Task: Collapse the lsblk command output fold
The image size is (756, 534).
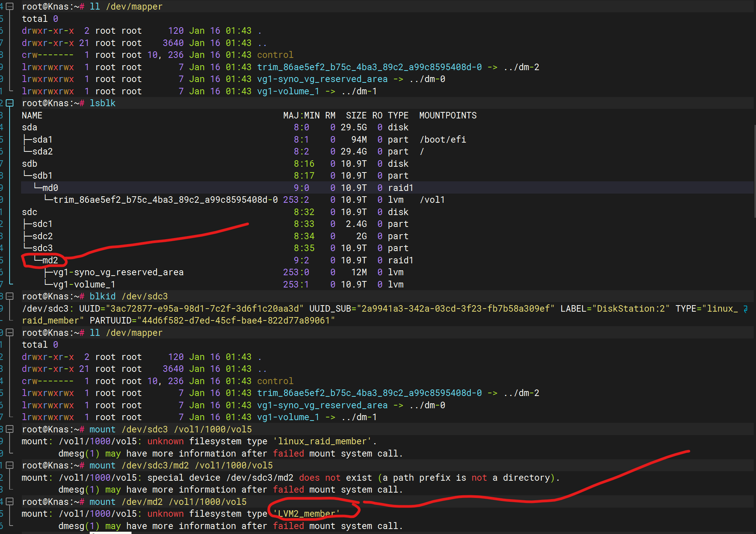Action: 10,103
